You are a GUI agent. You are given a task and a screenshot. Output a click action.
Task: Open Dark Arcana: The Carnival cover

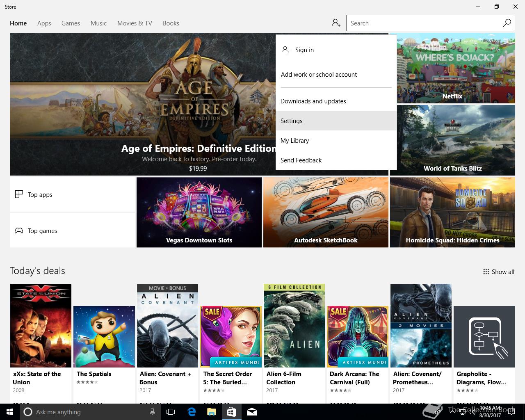click(x=358, y=337)
